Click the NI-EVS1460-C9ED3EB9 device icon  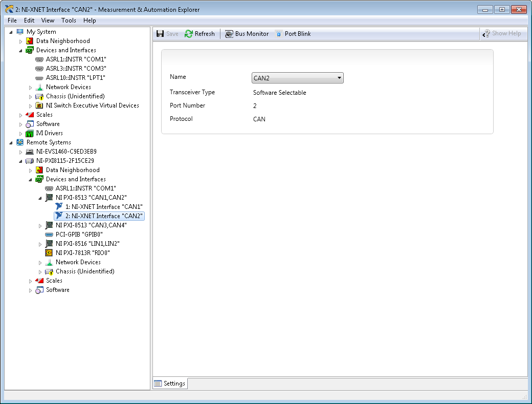[30, 152]
